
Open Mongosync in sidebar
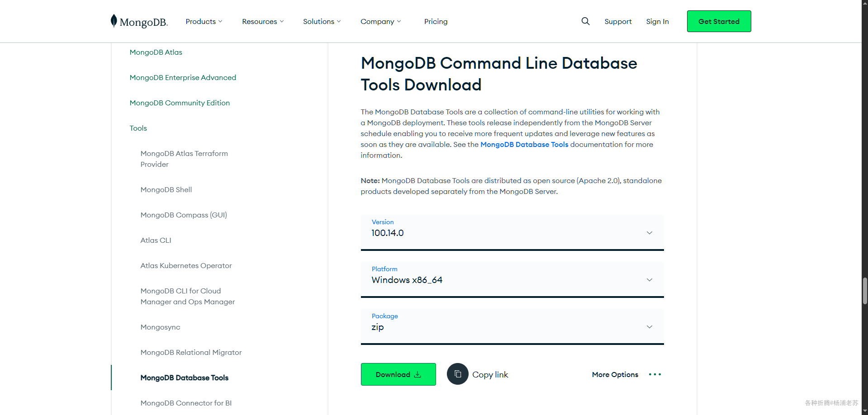(x=160, y=327)
